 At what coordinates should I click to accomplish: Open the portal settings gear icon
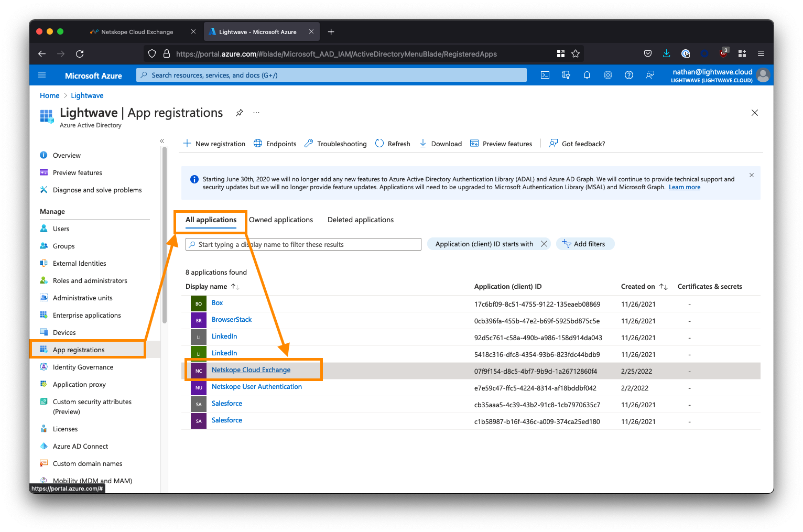point(608,75)
